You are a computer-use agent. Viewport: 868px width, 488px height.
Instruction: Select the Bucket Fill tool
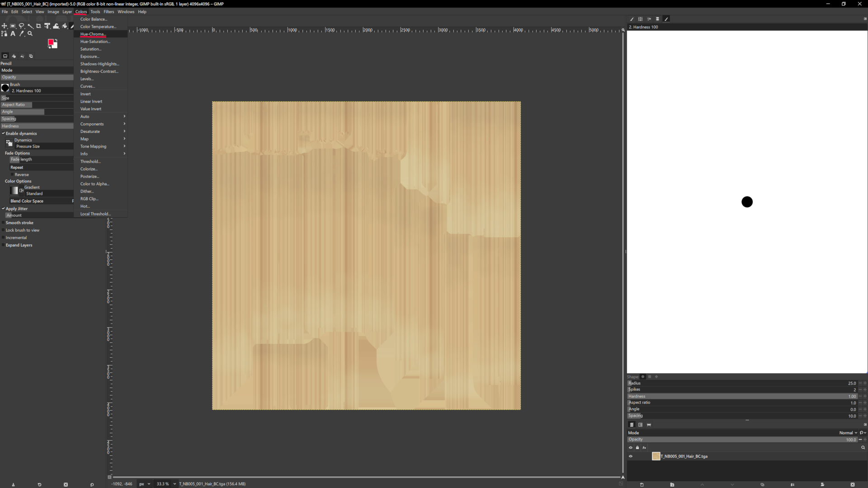coord(65,26)
